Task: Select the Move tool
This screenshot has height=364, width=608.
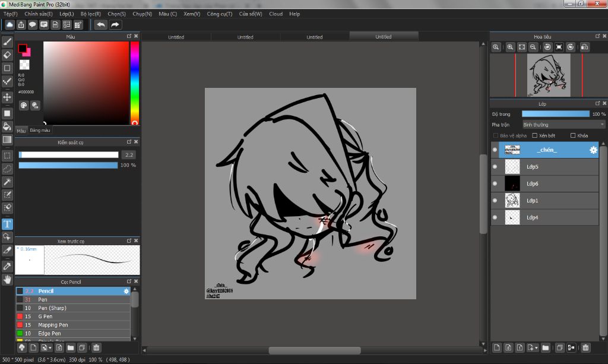Action: (7, 97)
